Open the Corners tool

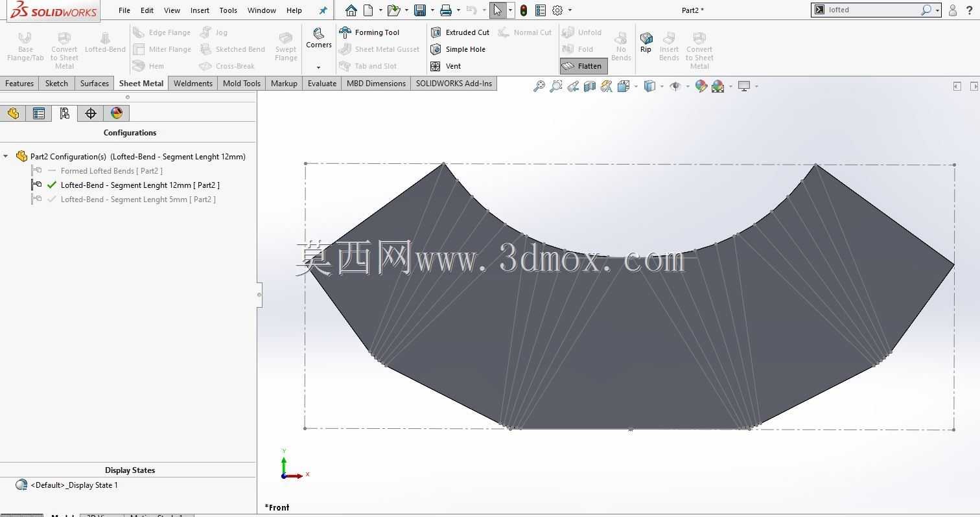tap(318, 38)
